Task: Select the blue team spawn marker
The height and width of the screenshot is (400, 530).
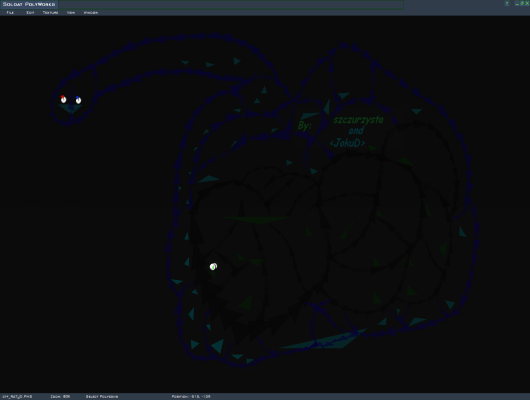Action: (78, 100)
